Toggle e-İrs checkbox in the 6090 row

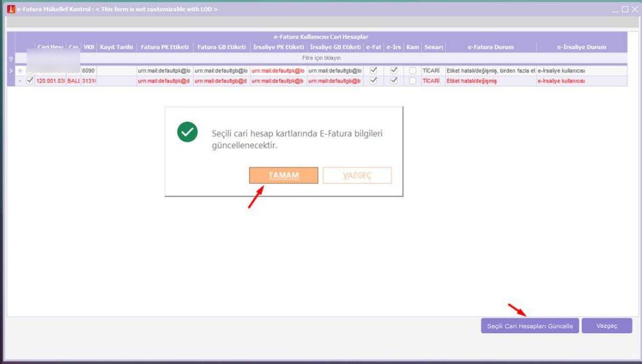(x=394, y=71)
